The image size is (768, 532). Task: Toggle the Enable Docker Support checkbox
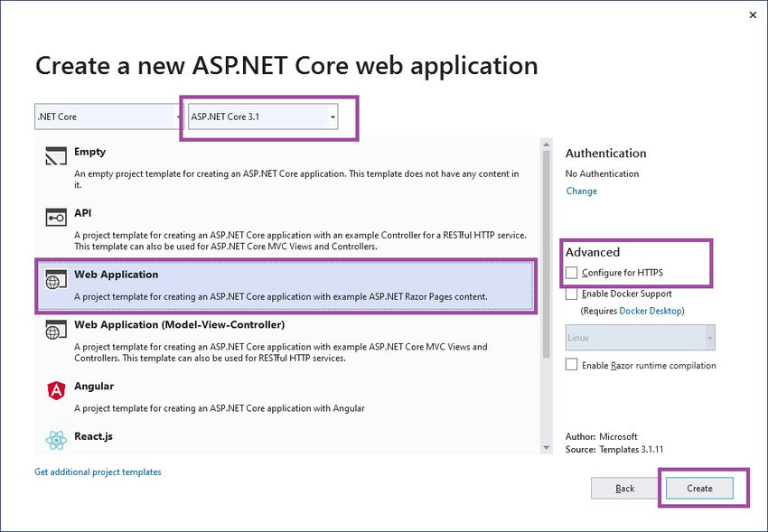tap(571, 294)
